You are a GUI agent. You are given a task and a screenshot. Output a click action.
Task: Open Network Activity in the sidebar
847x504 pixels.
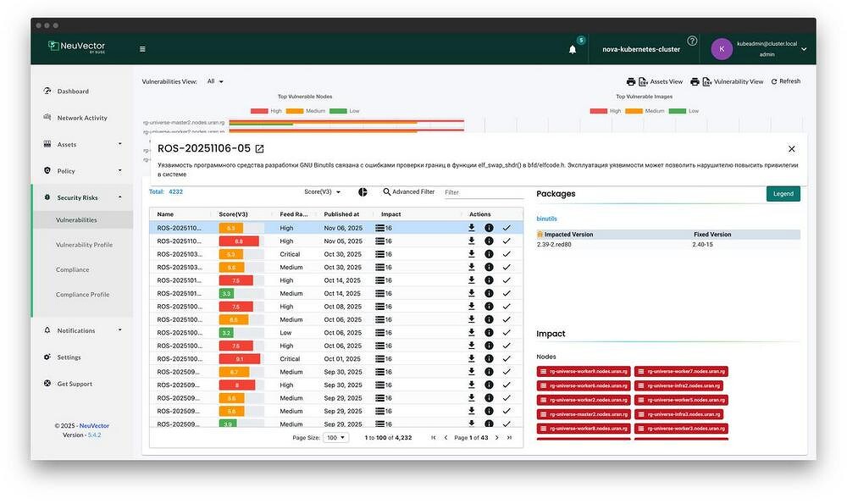(82, 118)
